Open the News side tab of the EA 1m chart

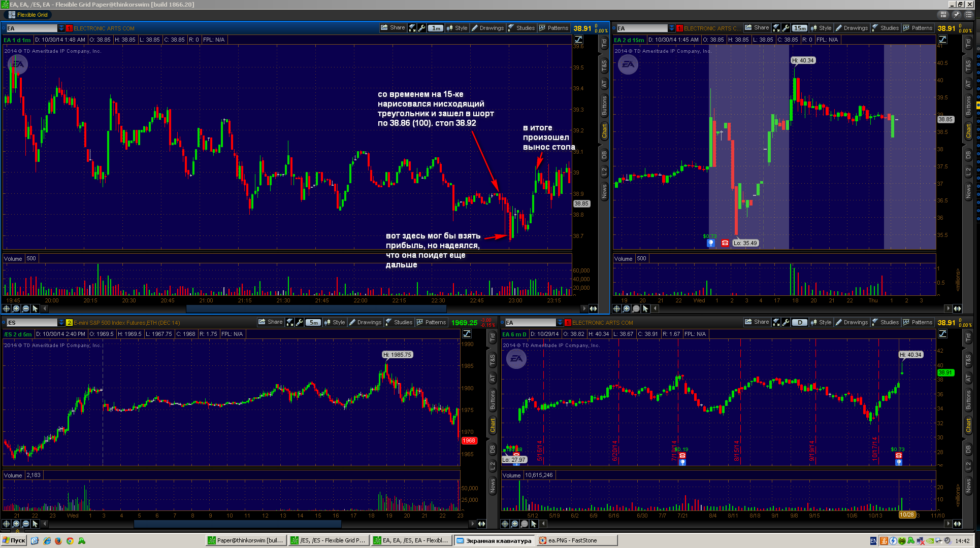tap(604, 191)
